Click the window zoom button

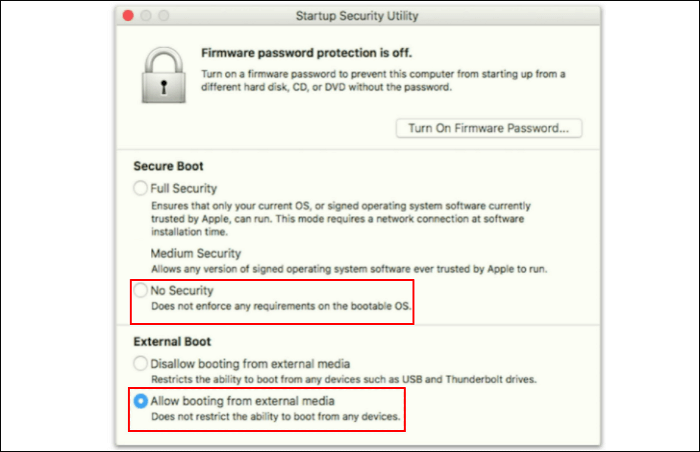tap(163, 17)
